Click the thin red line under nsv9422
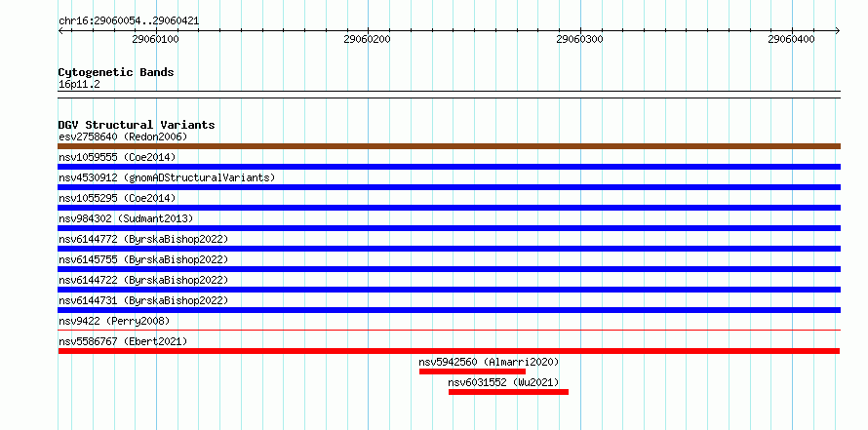 (x=450, y=331)
